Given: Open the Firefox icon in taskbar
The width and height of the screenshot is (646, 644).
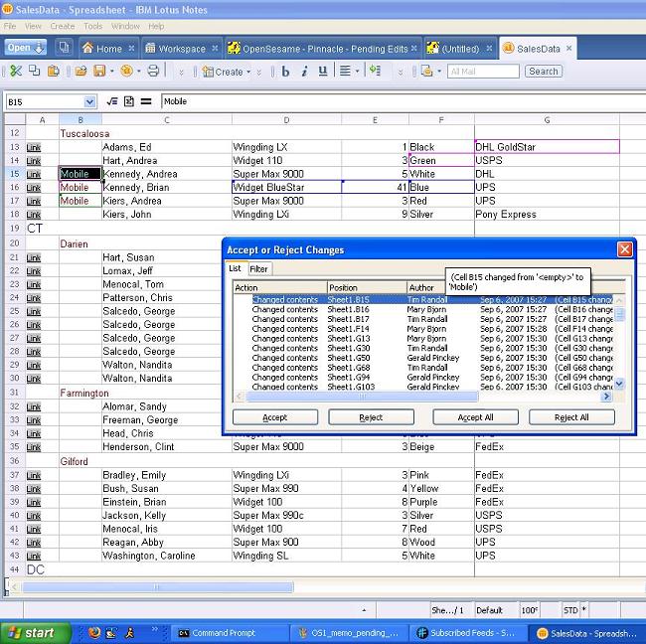Looking at the screenshot, I should tap(94, 632).
